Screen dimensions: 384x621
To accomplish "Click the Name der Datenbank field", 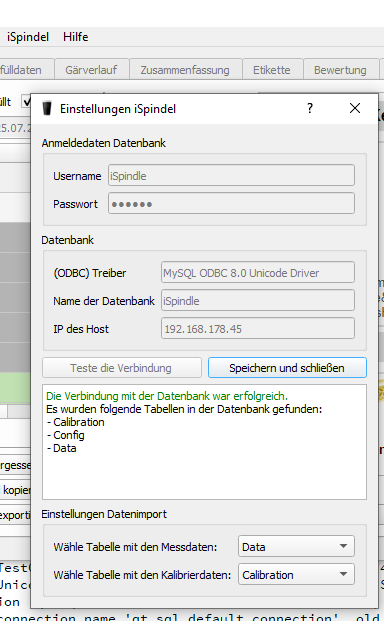I will (x=258, y=301).
